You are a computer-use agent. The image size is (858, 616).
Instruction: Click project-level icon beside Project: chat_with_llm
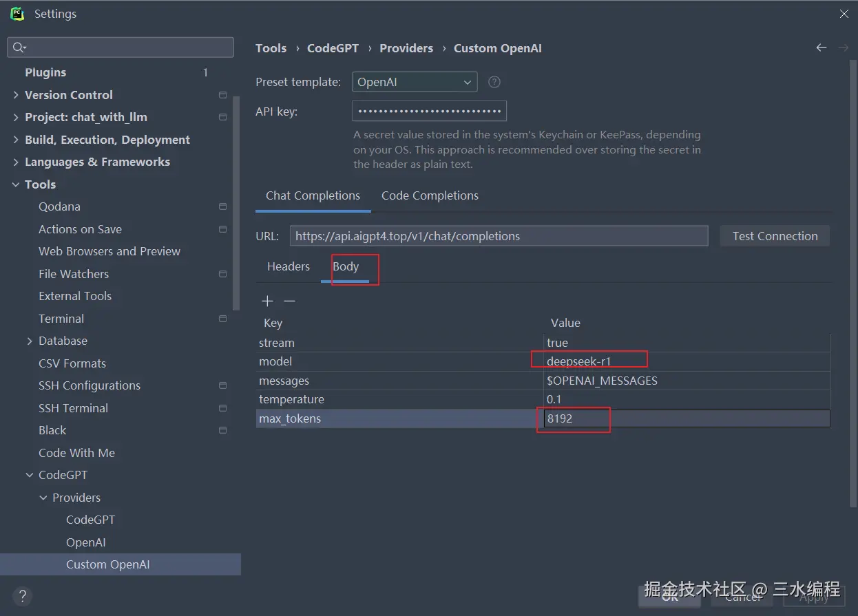pos(222,117)
